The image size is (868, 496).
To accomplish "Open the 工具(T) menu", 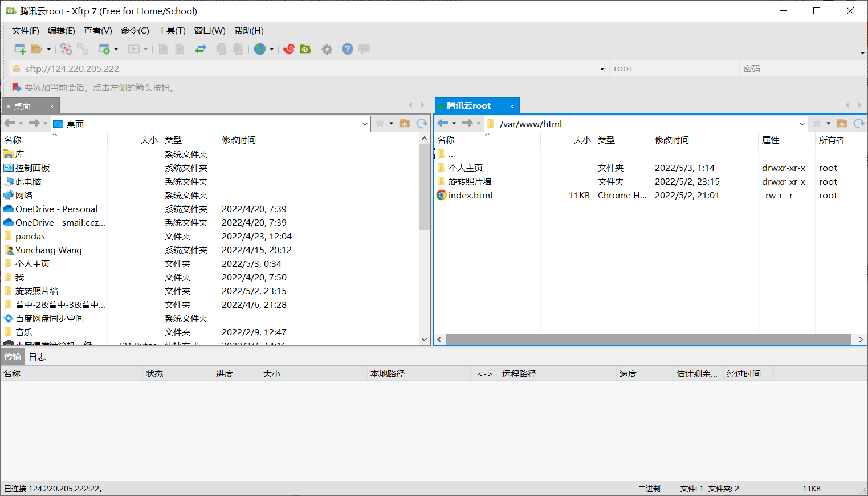I will coord(172,31).
